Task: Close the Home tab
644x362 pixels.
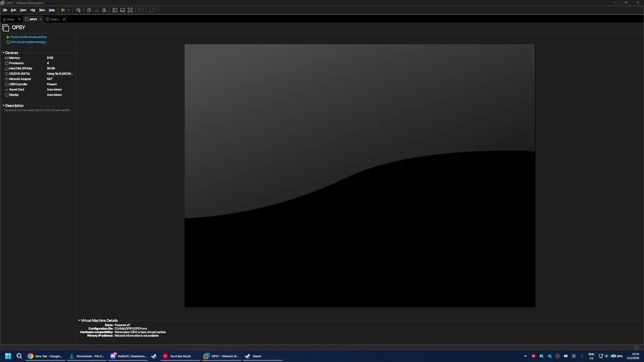Action: (19, 19)
